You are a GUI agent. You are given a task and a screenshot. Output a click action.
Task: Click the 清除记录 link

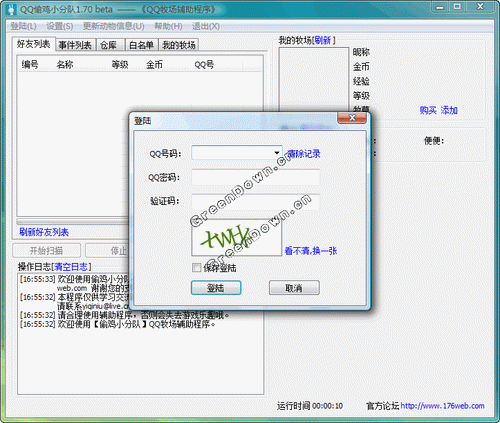(x=303, y=154)
